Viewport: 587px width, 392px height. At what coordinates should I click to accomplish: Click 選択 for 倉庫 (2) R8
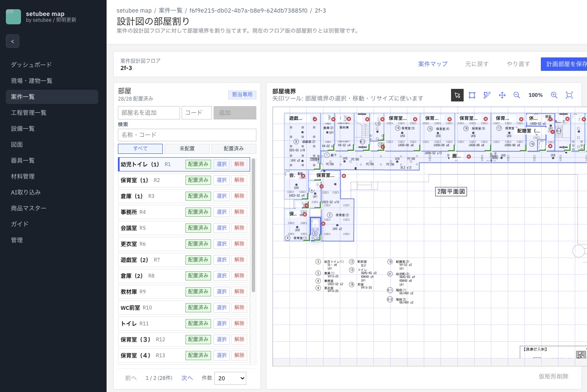(x=222, y=276)
